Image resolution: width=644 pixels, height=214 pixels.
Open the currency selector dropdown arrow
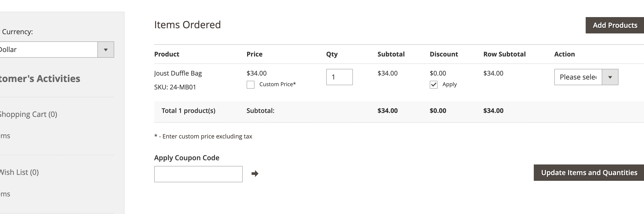point(106,49)
